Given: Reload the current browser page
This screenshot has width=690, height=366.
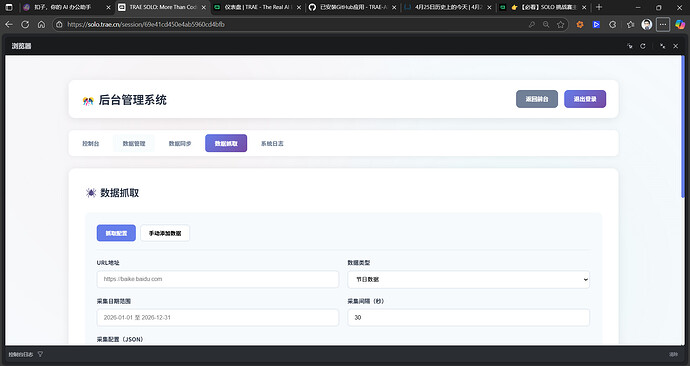Looking at the screenshot, I should tap(25, 25).
